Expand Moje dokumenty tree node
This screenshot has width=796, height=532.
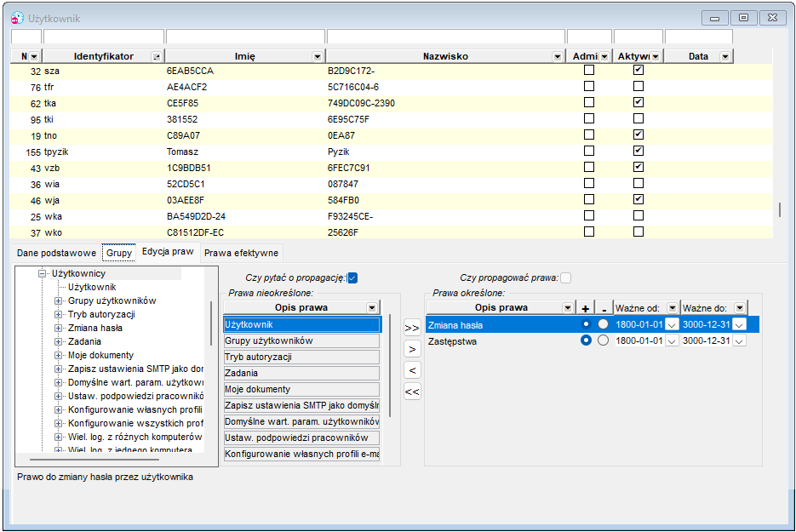59,355
